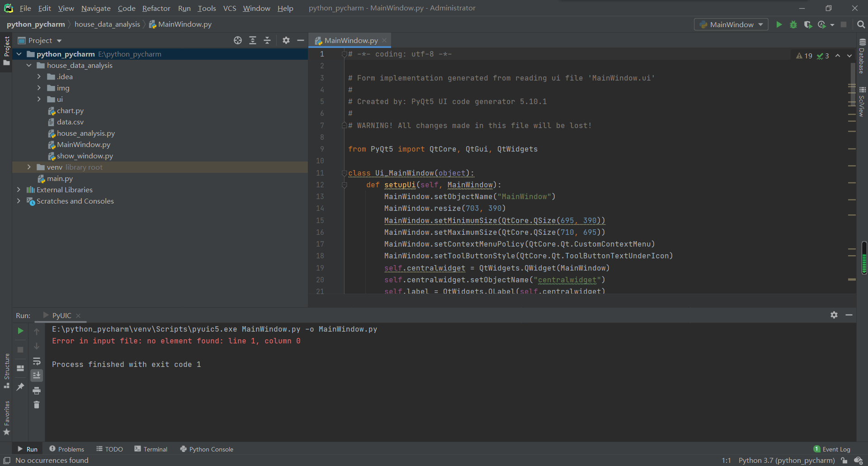The image size is (868, 466).
Task: Clear Run console output with trash icon
Action: pos(37,405)
